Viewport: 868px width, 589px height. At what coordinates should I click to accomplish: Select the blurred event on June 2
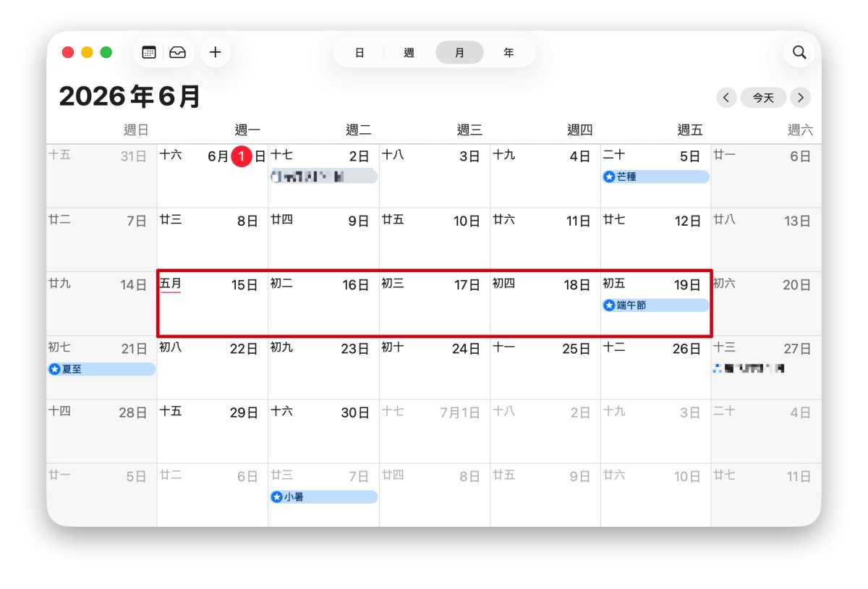point(324,177)
